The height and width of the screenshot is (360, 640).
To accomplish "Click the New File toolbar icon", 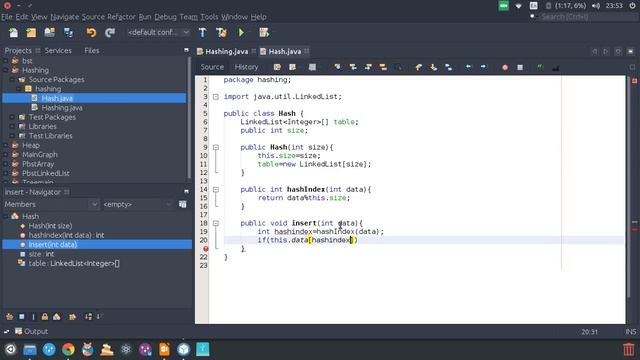I will pos(13,33).
